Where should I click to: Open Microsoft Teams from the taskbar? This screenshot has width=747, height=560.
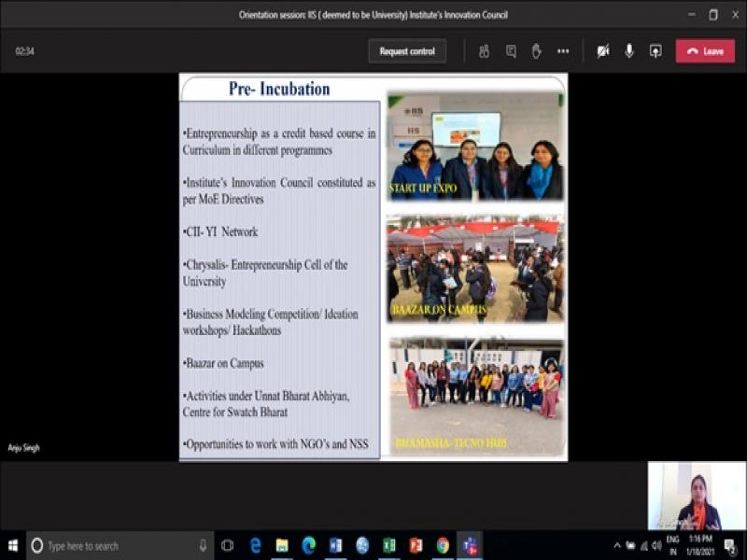(x=469, y=545)
